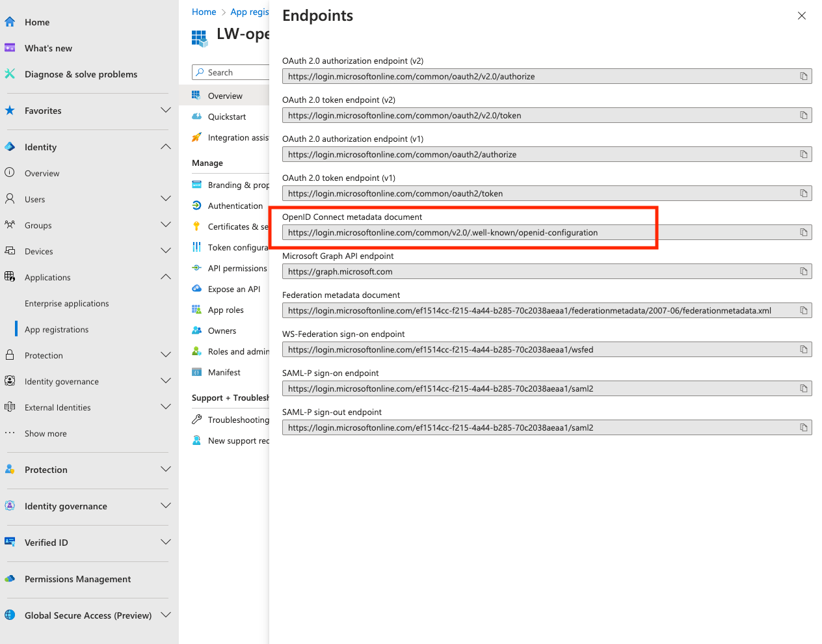
Task: Click the Certificates key icon
Action: [x=196, y=226]
